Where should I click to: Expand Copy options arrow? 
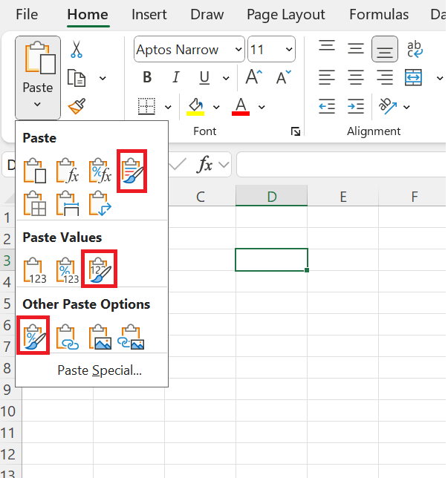[x=103, y=79]
